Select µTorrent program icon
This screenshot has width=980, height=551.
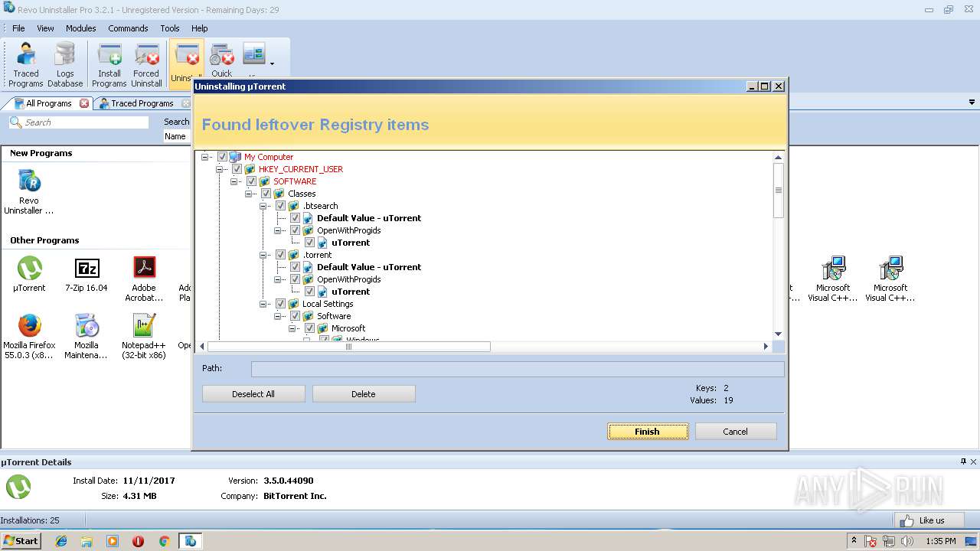point(30,275)
